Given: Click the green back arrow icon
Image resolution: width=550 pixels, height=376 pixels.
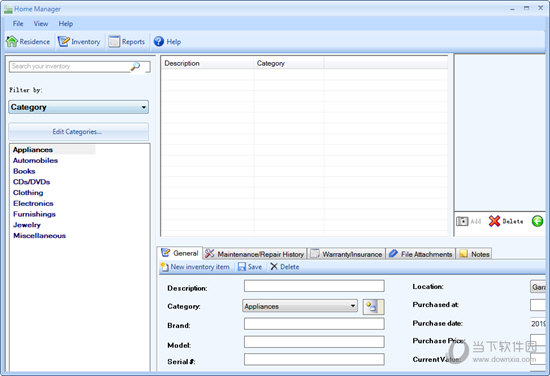Looking at the screenshot, I should pyautogui.click(x=537, y=221).
